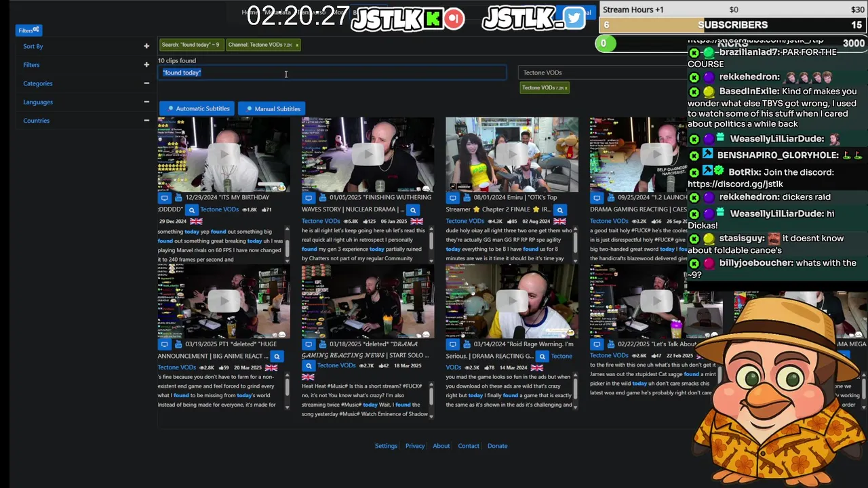
Task: Expand the Filters section in sidebar
Action: pyautogui.click(x=146, y=64)
